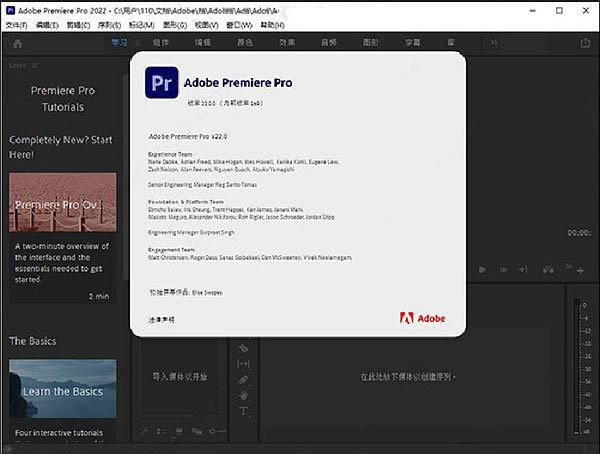
Task: Toggle the green pencil project writable icon
Action: (x=144, y=433)
